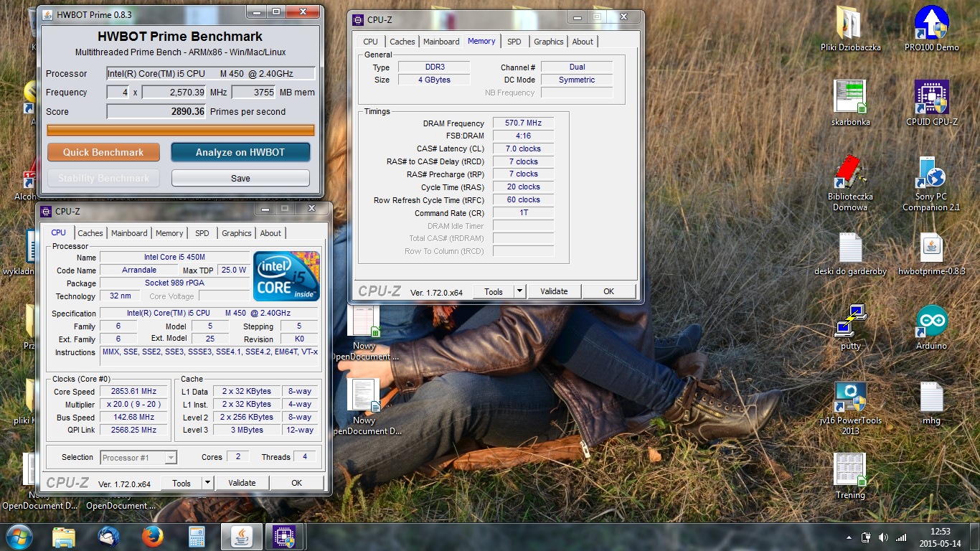Image resolution: width=980 pixels, height=551 pixels.
Task: Click the greyed Stability Benchmark button
Action: 103,178
